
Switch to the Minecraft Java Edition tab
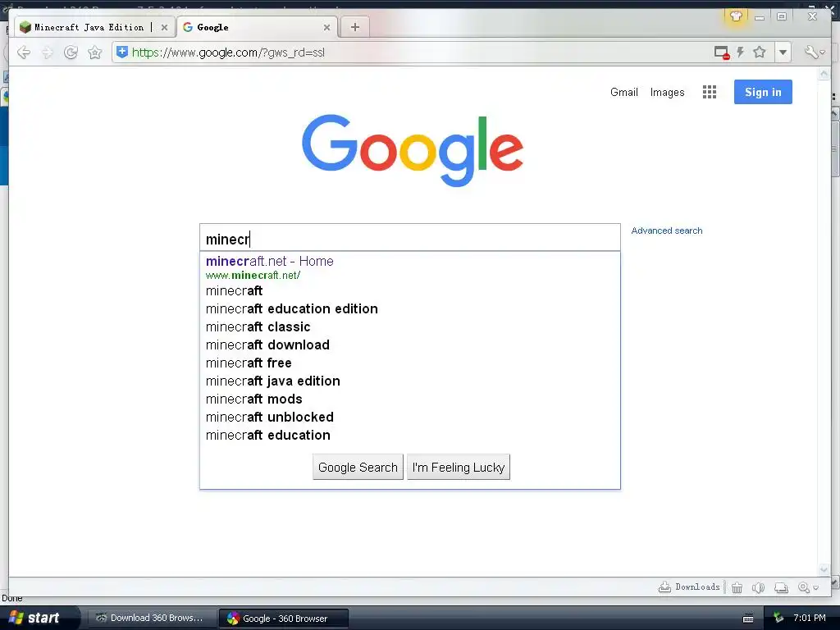tap(89, 27)
